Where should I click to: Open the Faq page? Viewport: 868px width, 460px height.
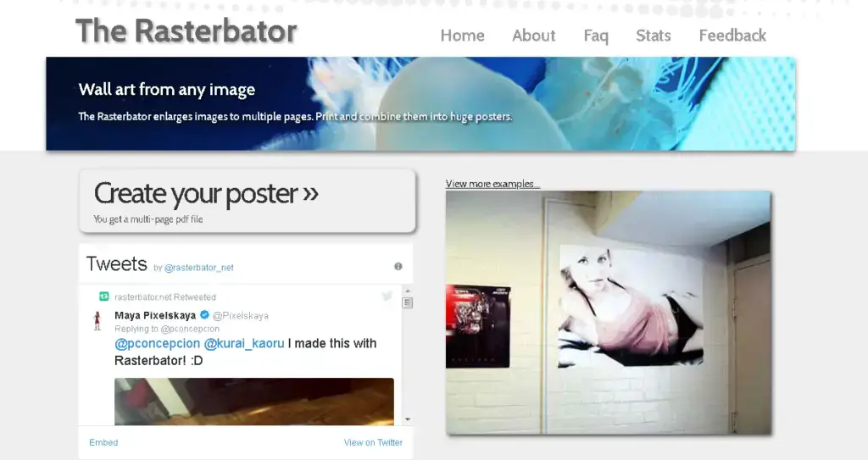pyautogui.click(x=596, y=36)
